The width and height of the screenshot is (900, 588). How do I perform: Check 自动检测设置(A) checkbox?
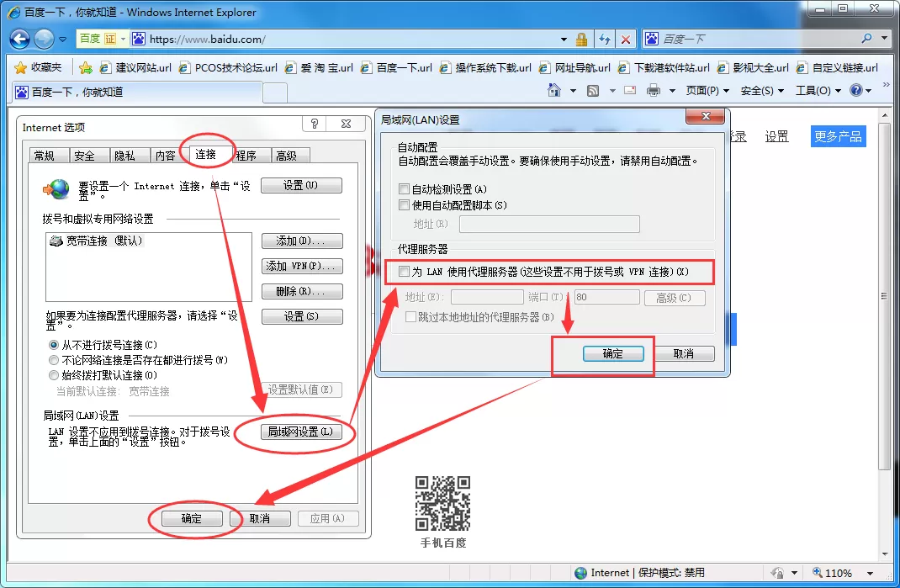[x=404, y=189]
